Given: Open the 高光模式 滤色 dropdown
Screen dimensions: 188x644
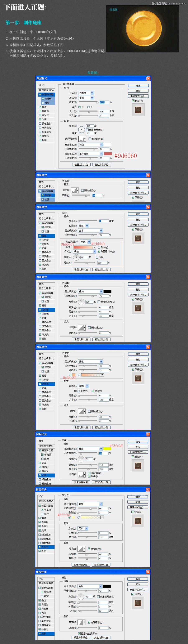Looking at the screenshot, I should [91, 144].
